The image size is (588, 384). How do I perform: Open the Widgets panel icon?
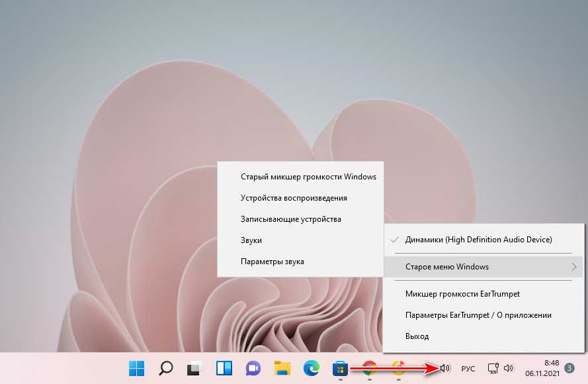tap(224, 368)
